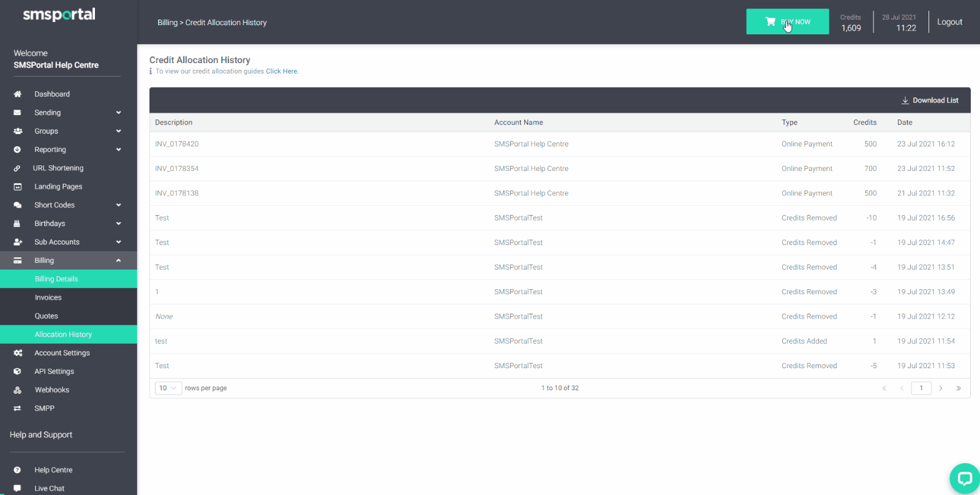Click the date 23 Jul 2021 11:52
The image size is (980, 495).
926,168
